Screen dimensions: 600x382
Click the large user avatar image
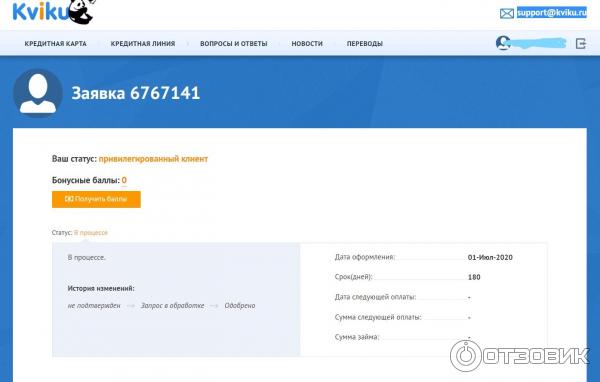coord(38,93)
